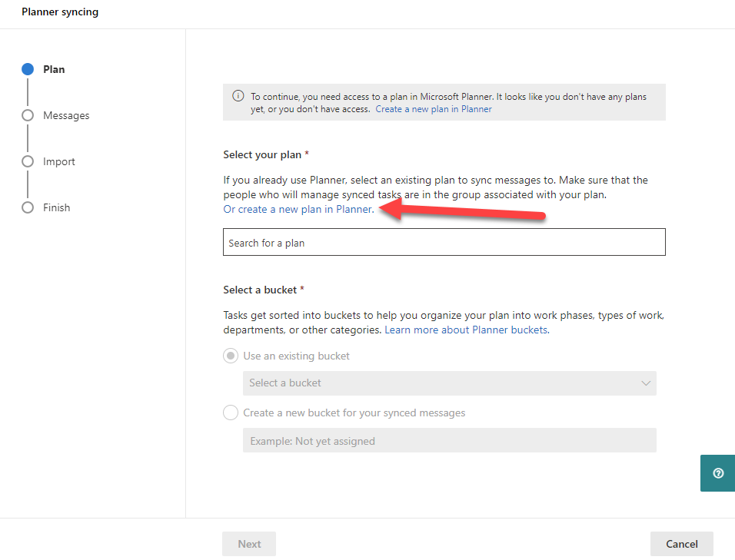Focus the 'Example: Not yet assigned' text box

(449, 441)
